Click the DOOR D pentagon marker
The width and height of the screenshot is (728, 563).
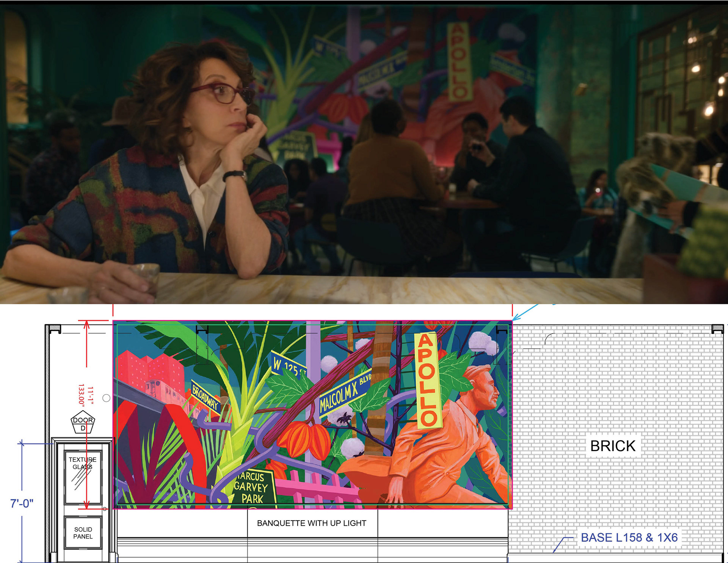[x=83, y=422]
